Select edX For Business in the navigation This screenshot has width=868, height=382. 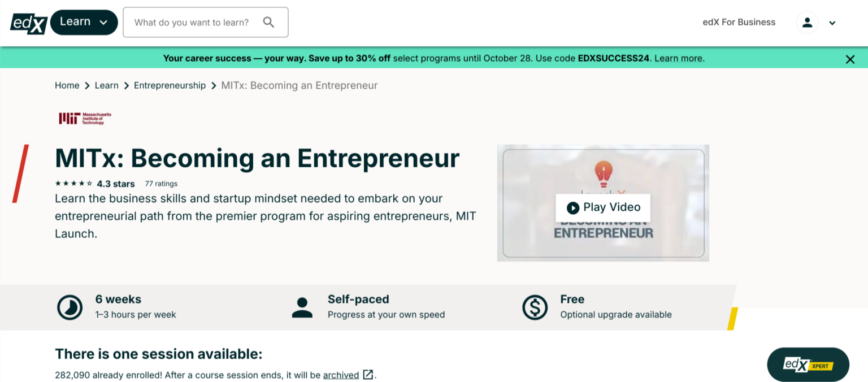(x=739, y=22)
